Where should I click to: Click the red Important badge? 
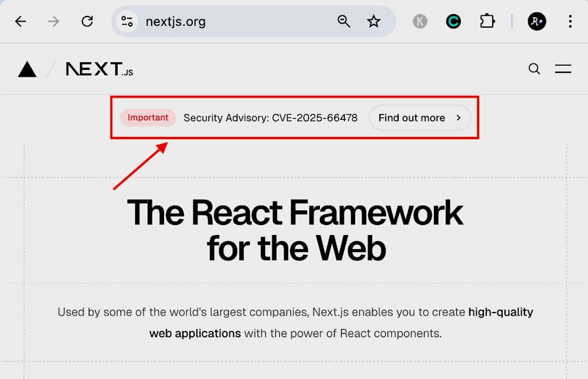[148, 118]
